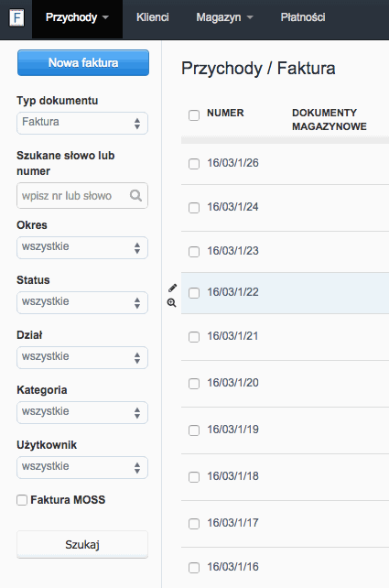Click the pencil edit icon for invoice 16/03/1/22
Image resolution: width=389 pixels, height=588 pixels.
[x=172, y=288]
